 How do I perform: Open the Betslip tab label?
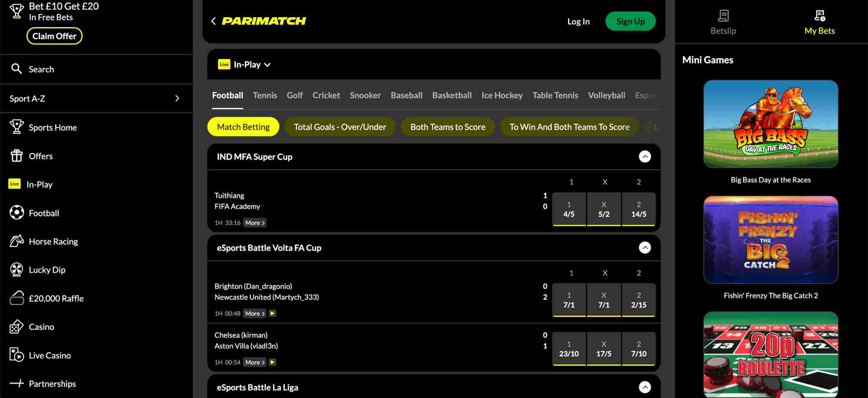[723, 31]
